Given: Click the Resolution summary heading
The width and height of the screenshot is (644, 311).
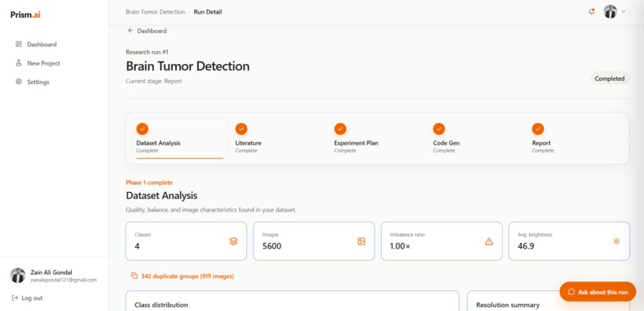Looking at the screenshot, I should 507,305.
